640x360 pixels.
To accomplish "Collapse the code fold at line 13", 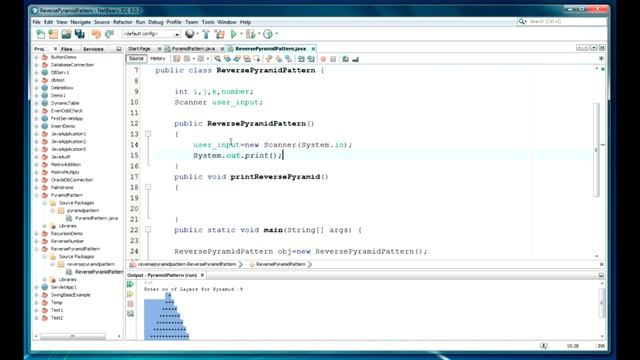I will 148,134.
